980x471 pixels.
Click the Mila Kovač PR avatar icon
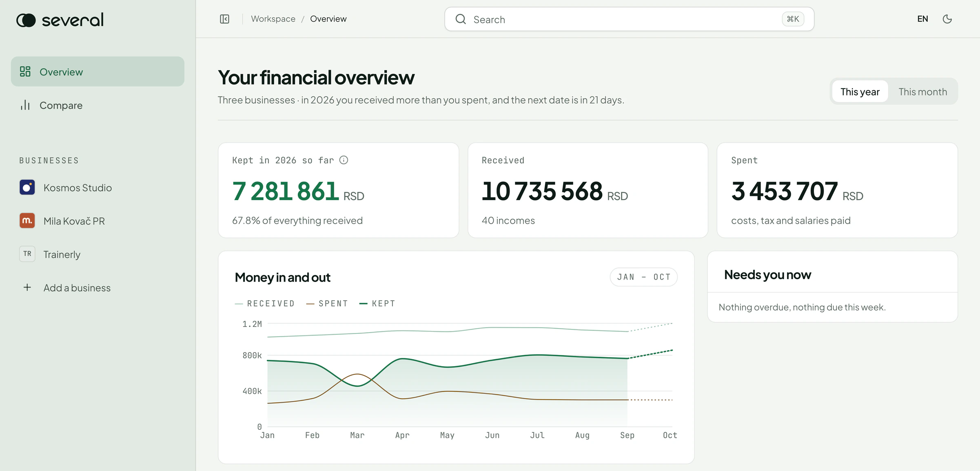[x=27, y=221]
